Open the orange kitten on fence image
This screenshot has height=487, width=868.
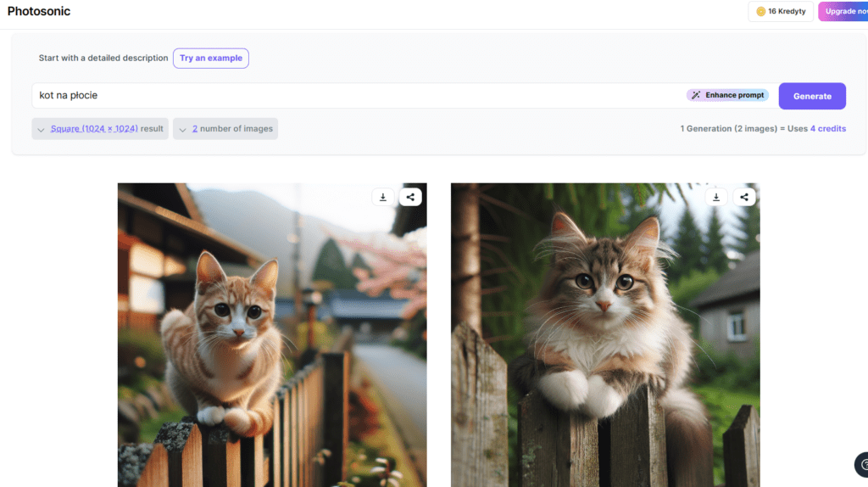pyautogui.click(x=271, y=339)
